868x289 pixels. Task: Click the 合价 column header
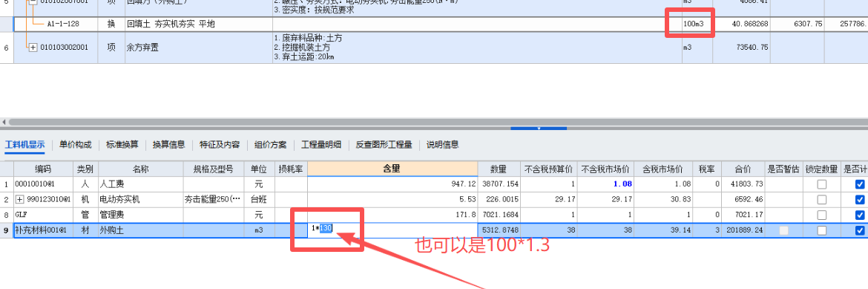(x=743, y=169)
